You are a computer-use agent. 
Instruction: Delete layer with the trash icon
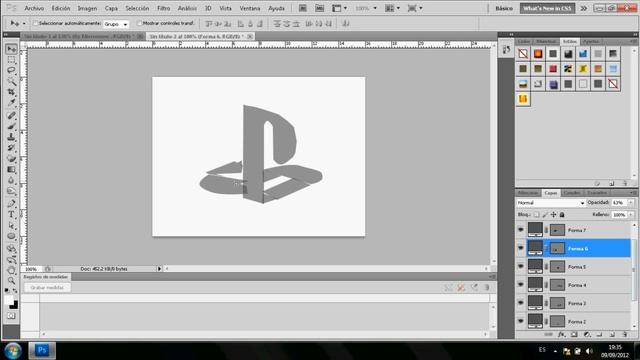point(625,334)
